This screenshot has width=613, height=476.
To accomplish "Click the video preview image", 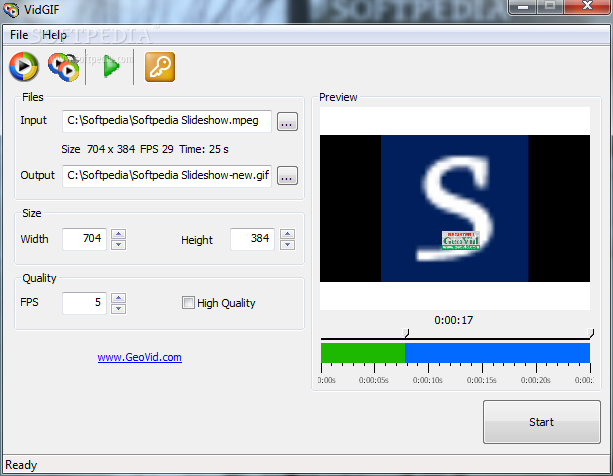I will (455, 208).
